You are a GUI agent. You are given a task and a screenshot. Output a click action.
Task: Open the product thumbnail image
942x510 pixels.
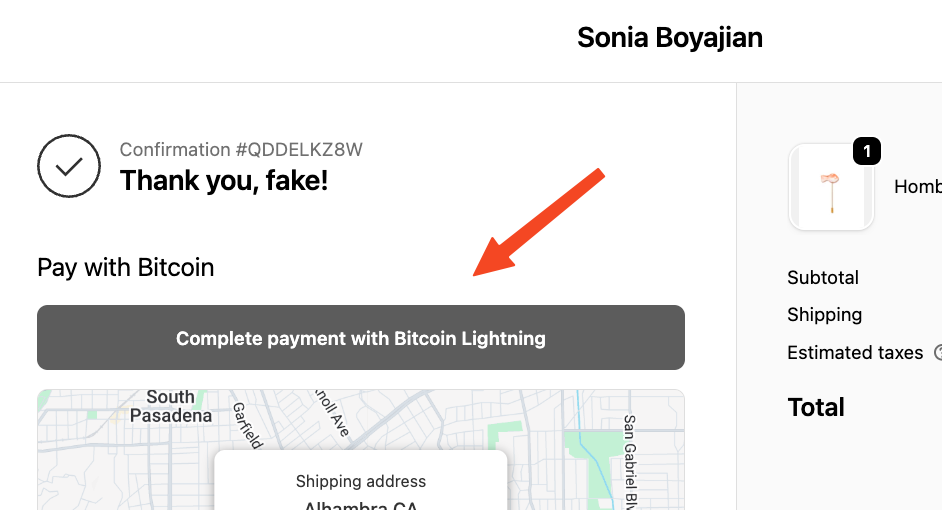coord(830,188)
